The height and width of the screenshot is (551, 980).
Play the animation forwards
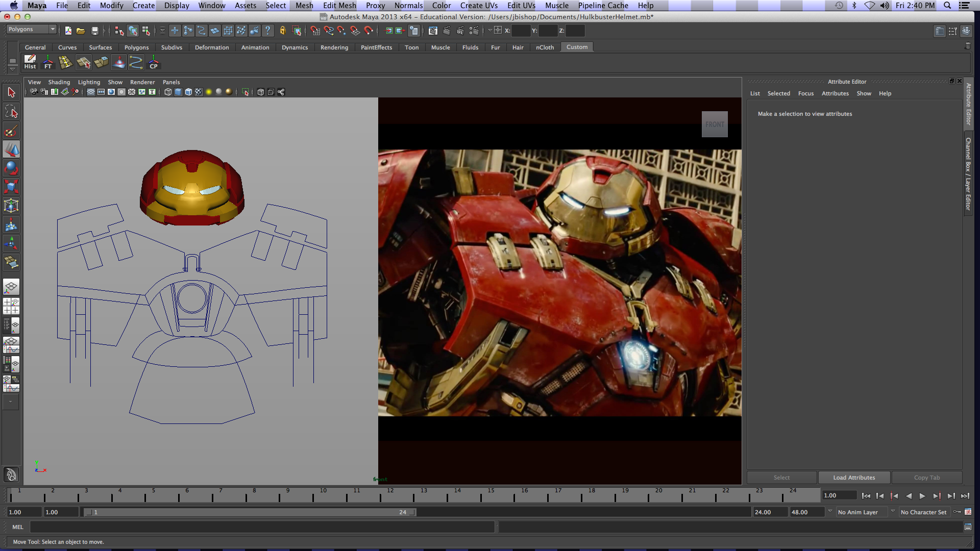922,496
